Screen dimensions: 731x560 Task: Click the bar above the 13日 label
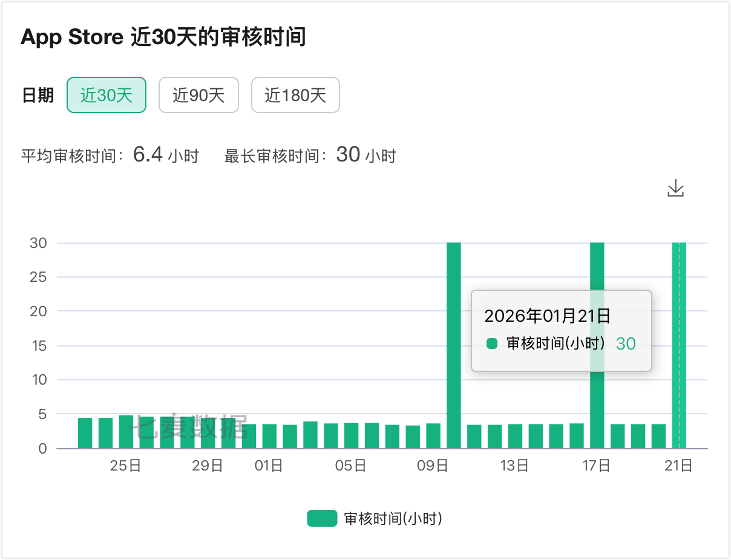click(515, 436)
